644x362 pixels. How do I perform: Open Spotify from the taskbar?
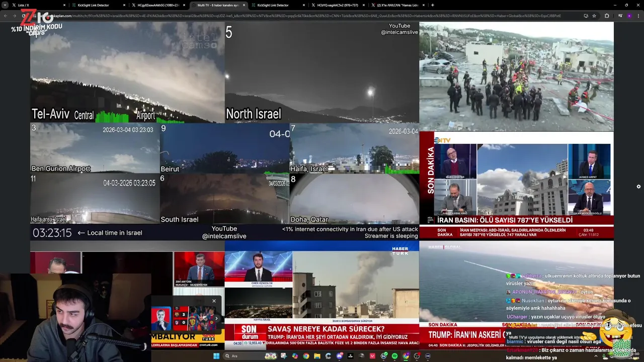394,356
